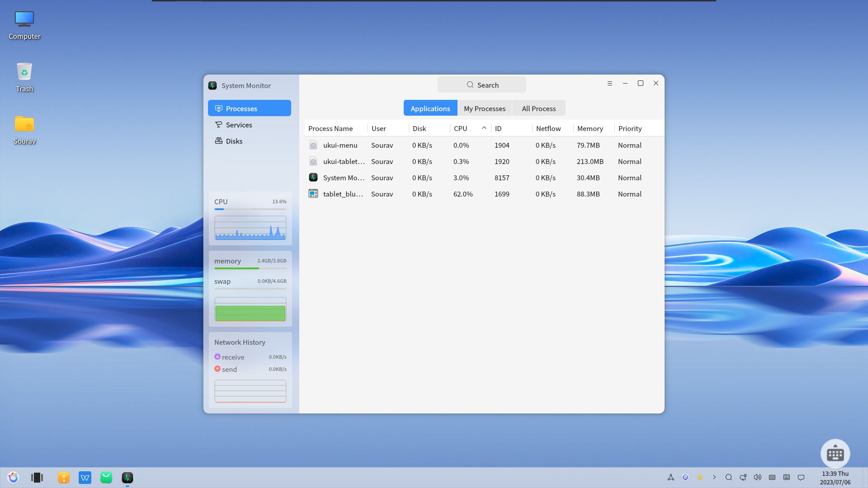868x488 pixels.
Task: Enable the on-screen keyboard in the corner
Action: (x=835, y=454)
